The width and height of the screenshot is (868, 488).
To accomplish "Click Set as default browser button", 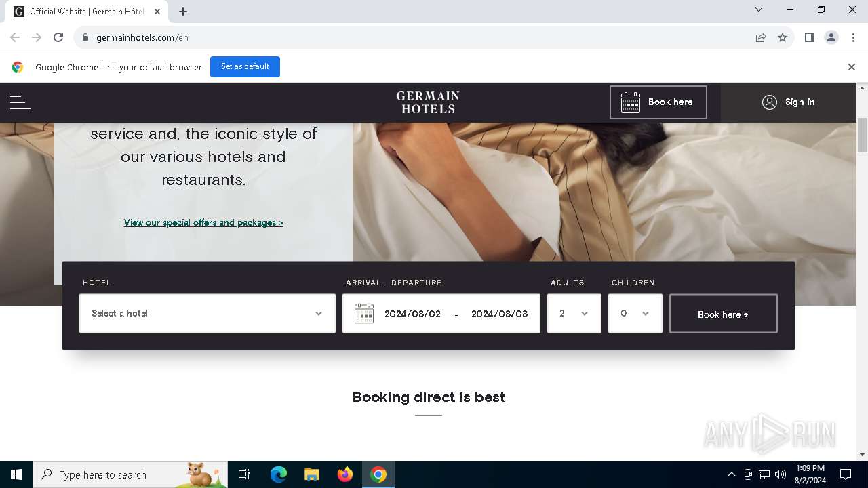I will pos(245,66).
